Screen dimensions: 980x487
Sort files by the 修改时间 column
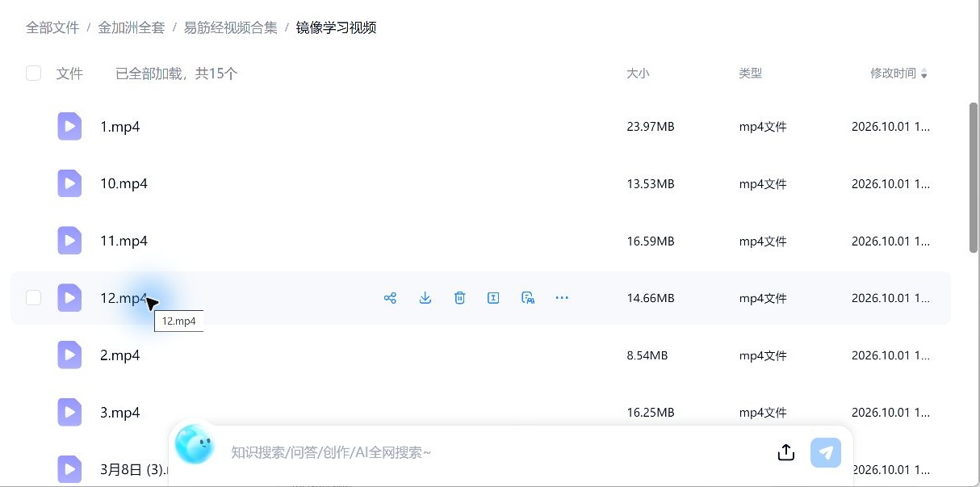click(898, 73)
